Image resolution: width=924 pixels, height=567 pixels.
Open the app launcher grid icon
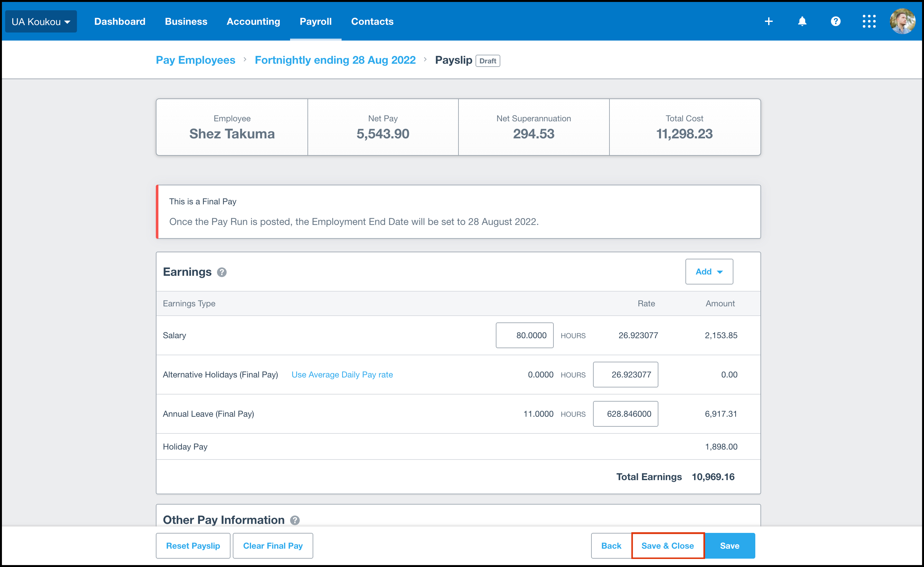[x=869, y=21]
